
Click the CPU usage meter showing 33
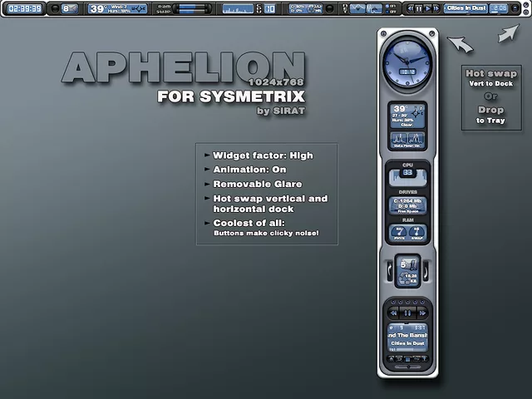click(x=407, y=174)
